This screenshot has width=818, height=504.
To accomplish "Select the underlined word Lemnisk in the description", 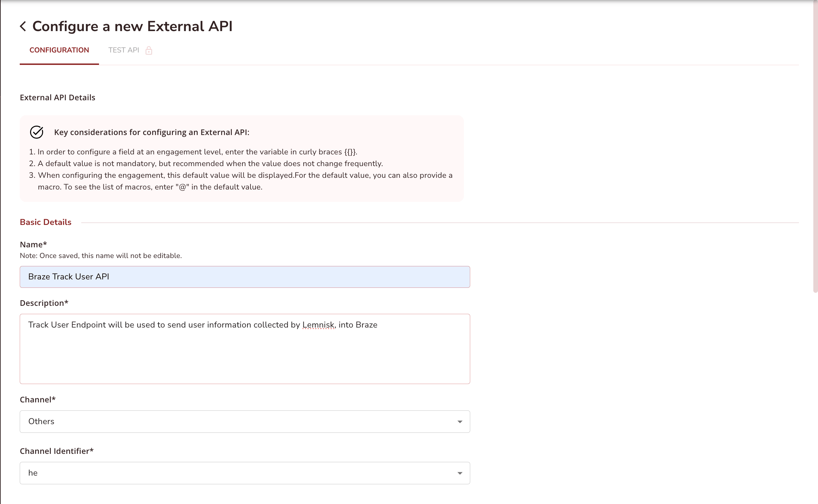I will [318, 325].
